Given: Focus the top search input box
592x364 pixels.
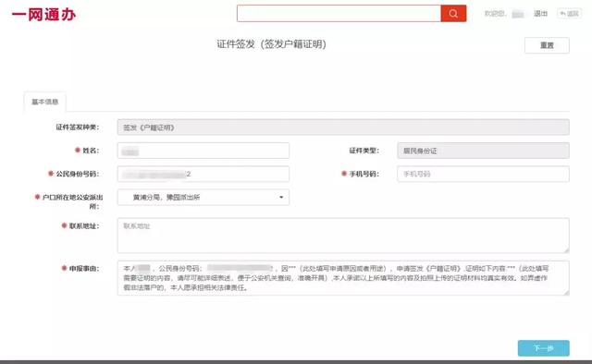Looking at the screenshot, I should 339,14.
